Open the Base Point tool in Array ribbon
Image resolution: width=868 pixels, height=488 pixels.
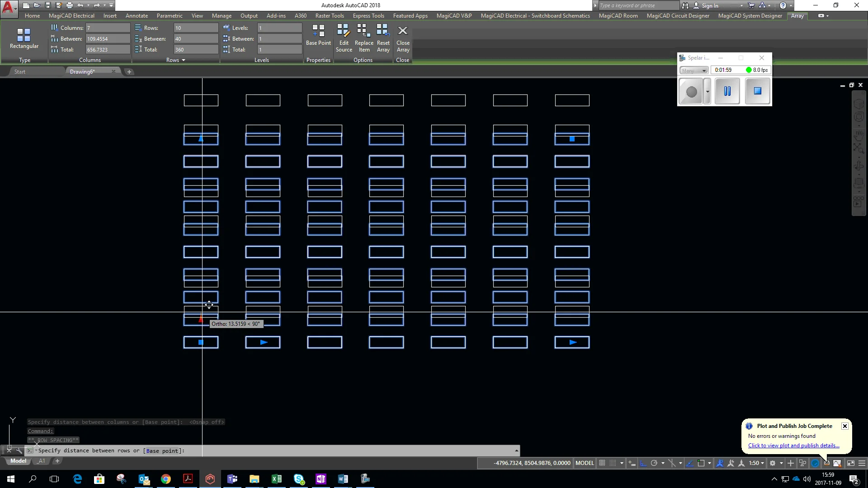(318, 36)
